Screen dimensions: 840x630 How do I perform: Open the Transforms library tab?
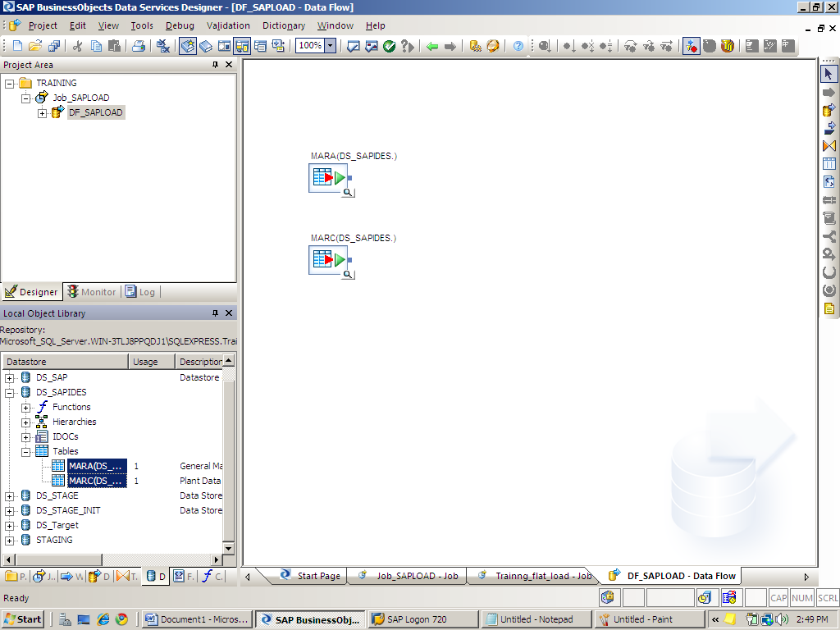click(127, 577)
